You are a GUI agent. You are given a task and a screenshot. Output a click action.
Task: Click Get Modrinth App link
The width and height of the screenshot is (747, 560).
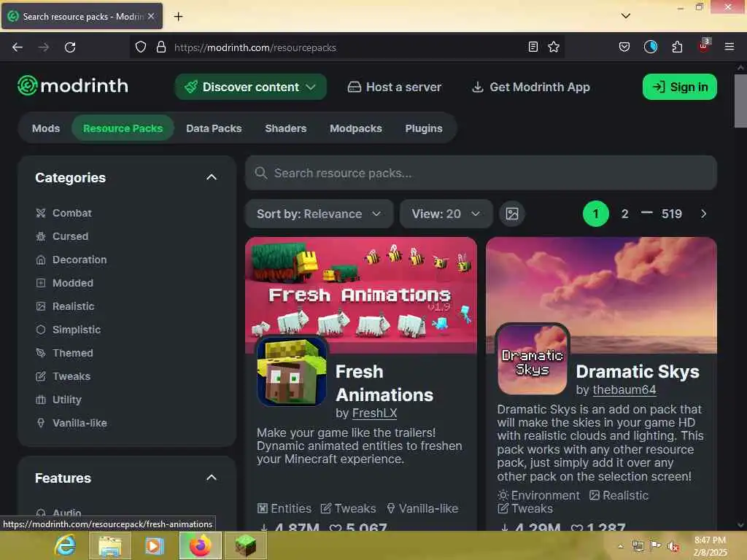531,87
